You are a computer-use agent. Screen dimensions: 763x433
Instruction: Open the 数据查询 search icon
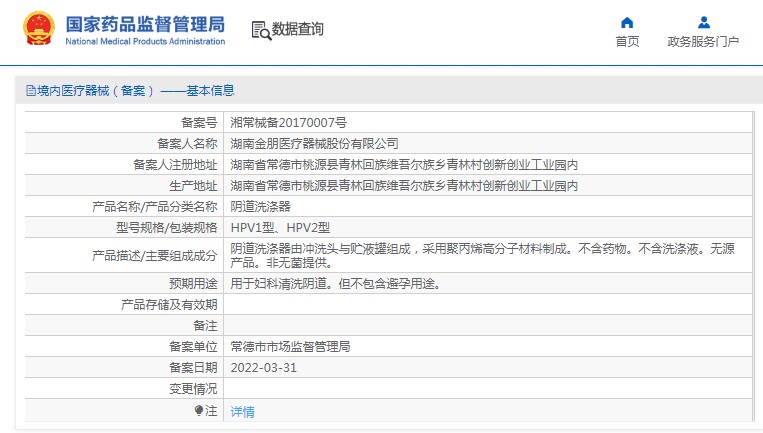tap(261, 30)
